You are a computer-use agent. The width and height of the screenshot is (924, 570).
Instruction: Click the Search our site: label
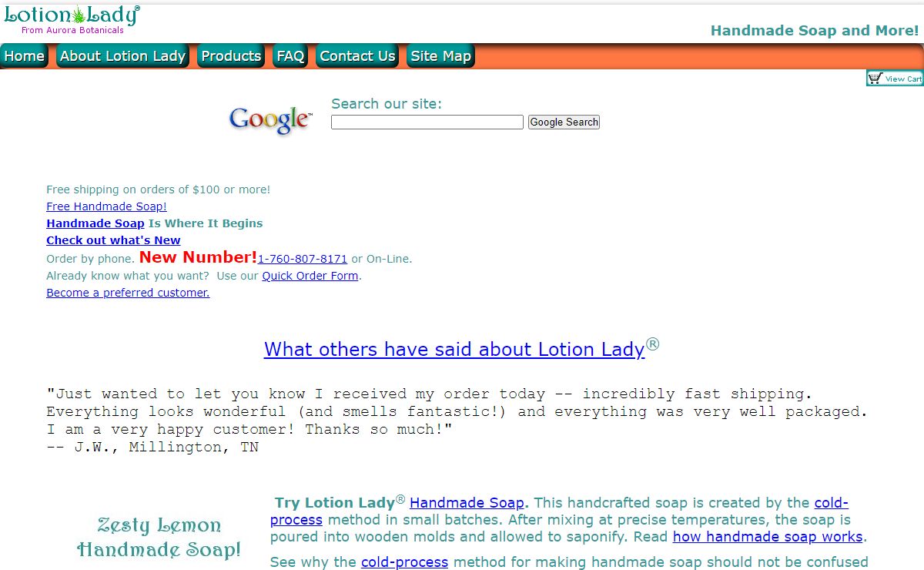click(x=387, y=104)
